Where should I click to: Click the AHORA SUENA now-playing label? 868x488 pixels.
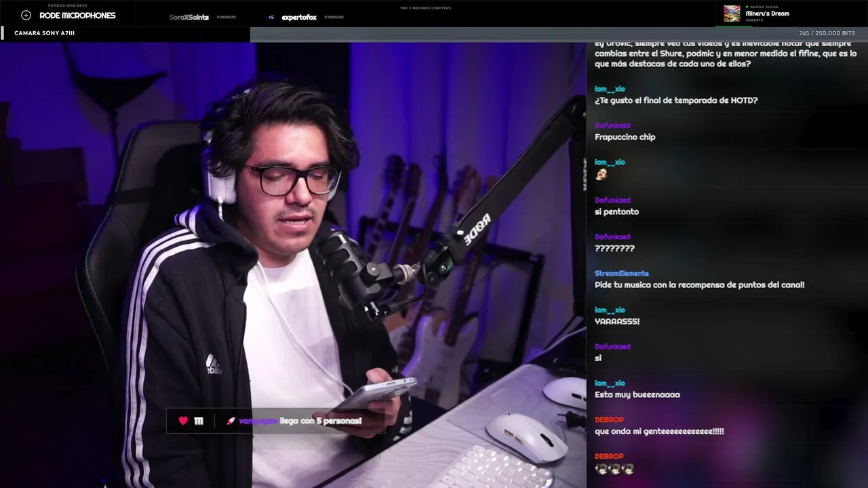point(764,7)
